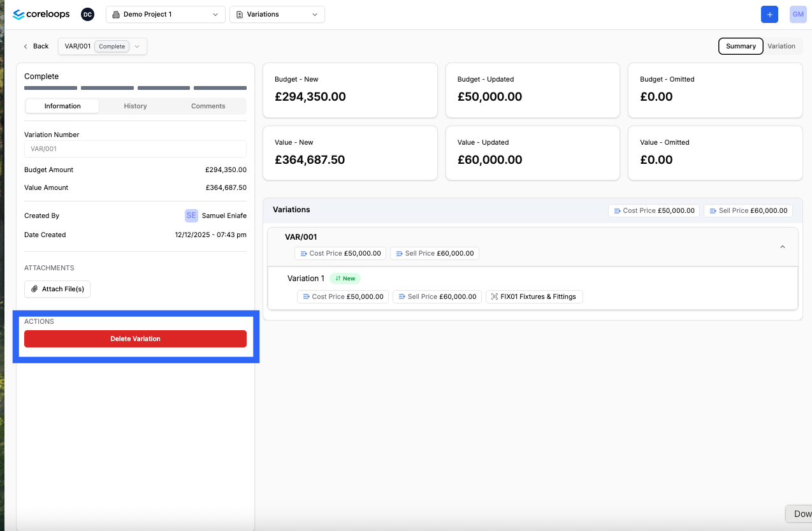Click the green New status badge
The height and width of the screenshot is (531, 812).
tap(345, 279)
